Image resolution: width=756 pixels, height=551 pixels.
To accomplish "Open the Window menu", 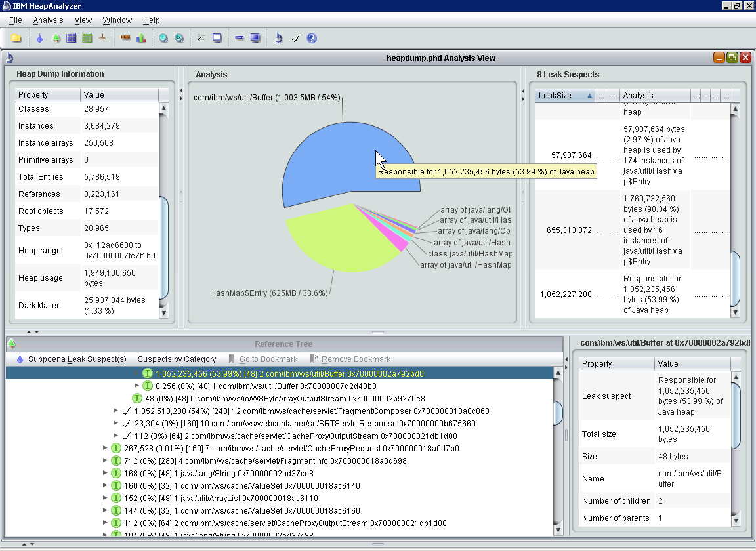I will [117, 20].
